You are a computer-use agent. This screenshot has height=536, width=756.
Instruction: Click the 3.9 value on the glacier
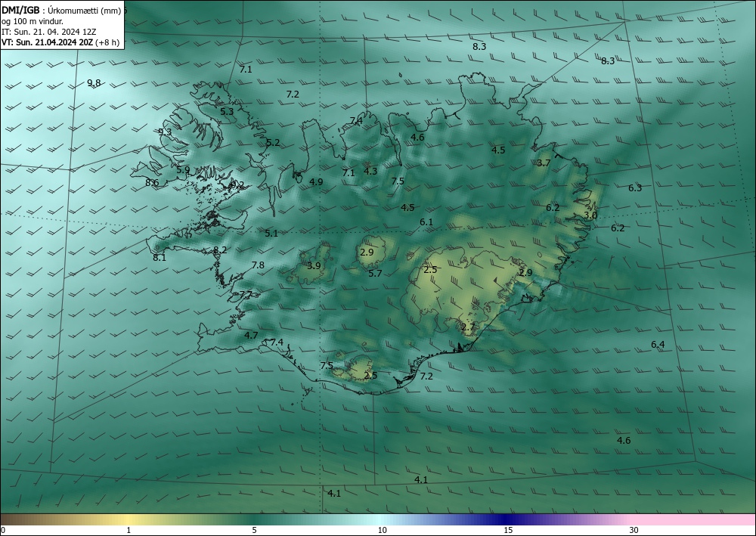pyautogui.click(x=314, y=265)
